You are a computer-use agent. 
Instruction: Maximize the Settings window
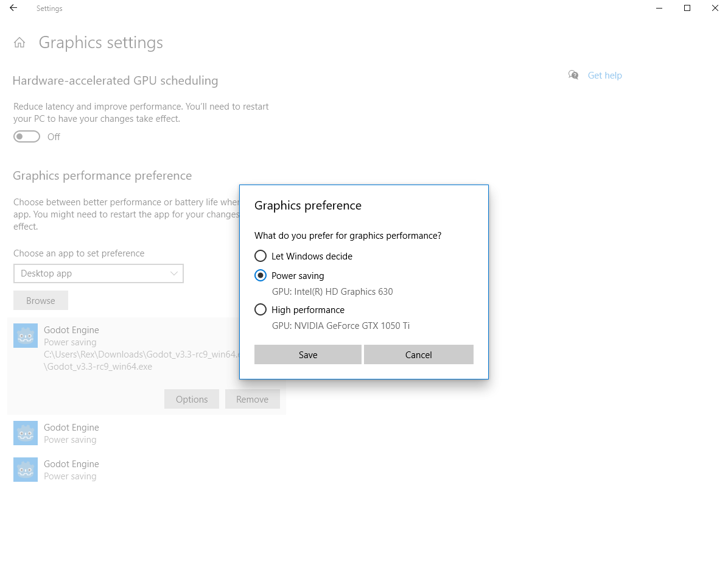pos(687,8)
